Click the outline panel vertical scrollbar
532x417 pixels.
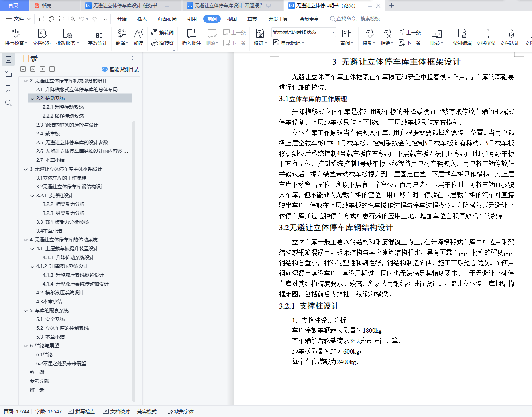134,261
